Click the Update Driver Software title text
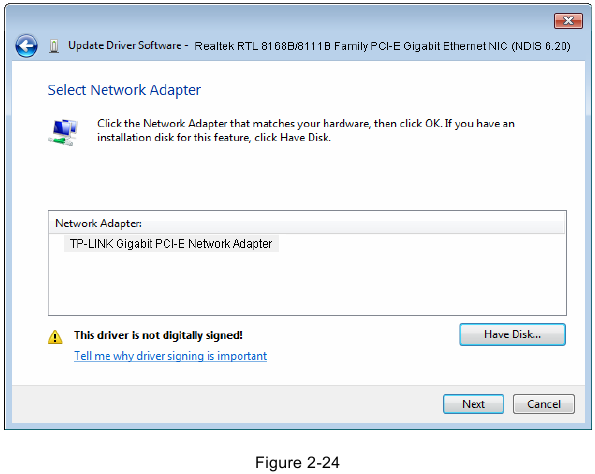 (x=124, y=46)
